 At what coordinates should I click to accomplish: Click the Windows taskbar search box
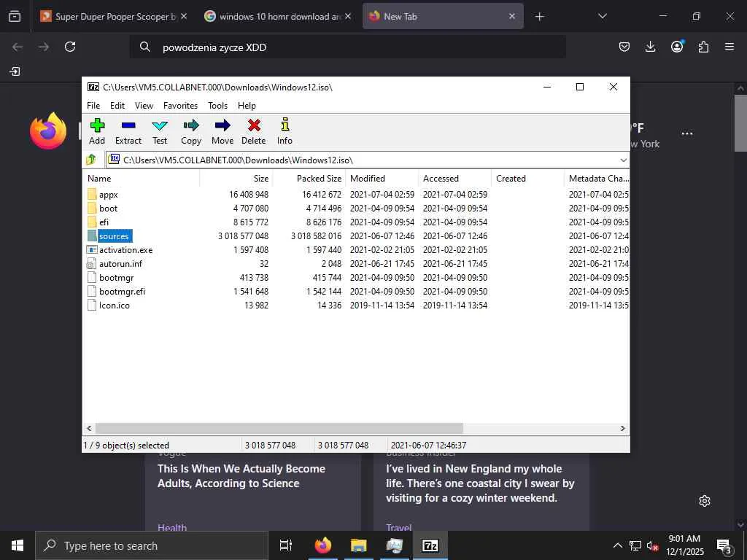tap(152, 545)
